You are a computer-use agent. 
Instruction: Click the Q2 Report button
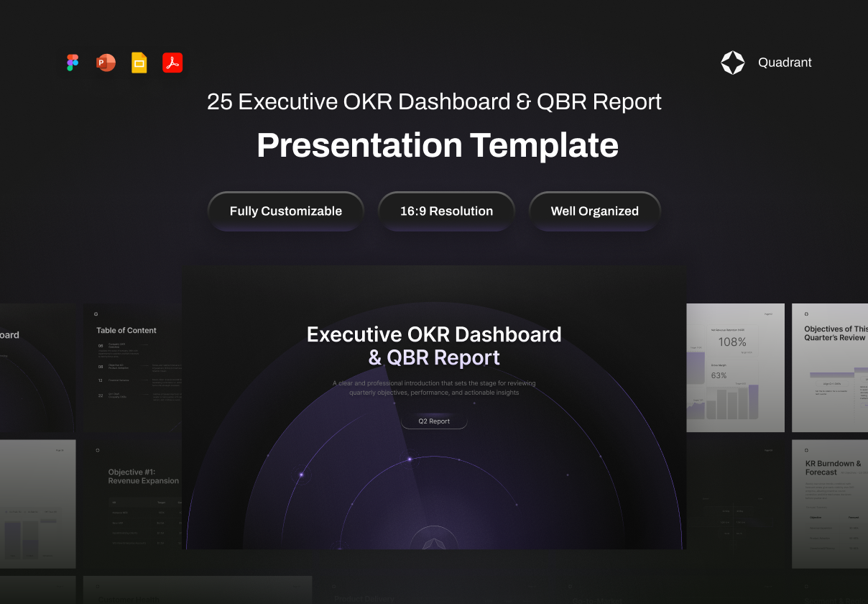(434, 421)
